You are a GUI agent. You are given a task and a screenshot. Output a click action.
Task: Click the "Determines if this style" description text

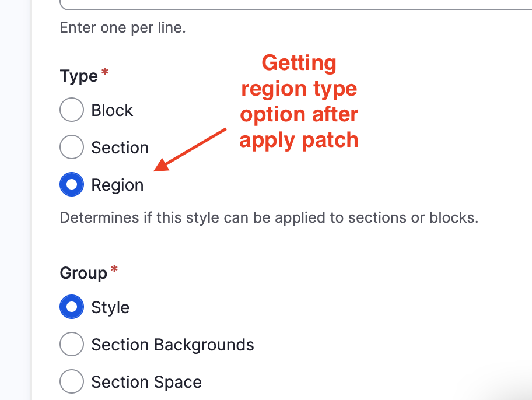[269, 218]
